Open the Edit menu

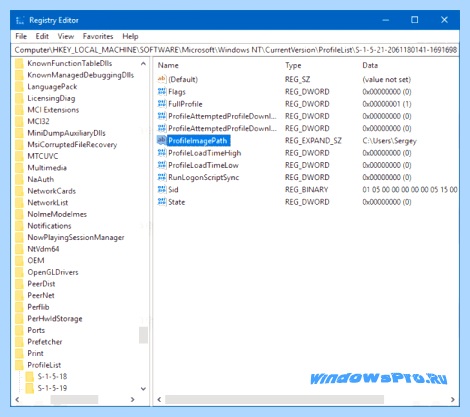point(42,36)
